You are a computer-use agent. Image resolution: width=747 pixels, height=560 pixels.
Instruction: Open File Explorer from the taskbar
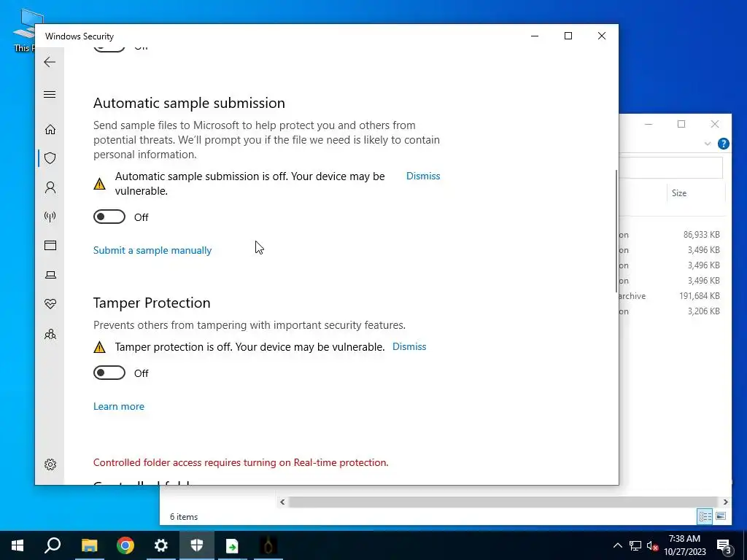89,545
